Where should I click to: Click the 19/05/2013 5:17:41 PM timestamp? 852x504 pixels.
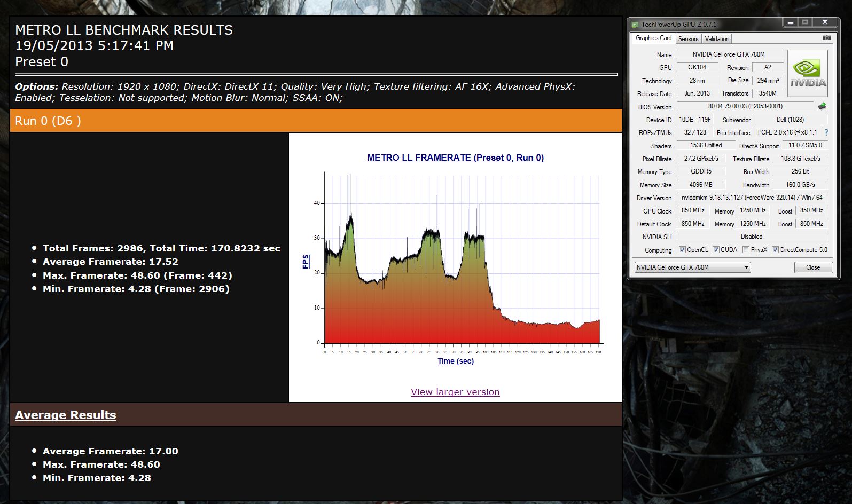95,46
